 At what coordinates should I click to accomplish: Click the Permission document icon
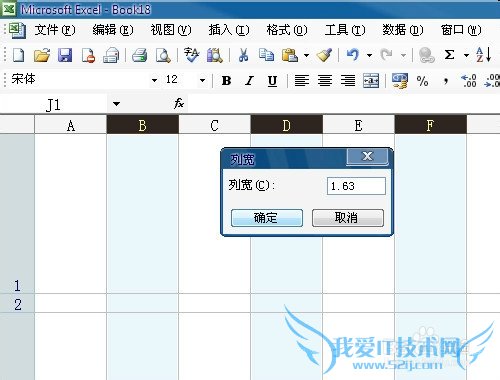click(x=88, y=55)
